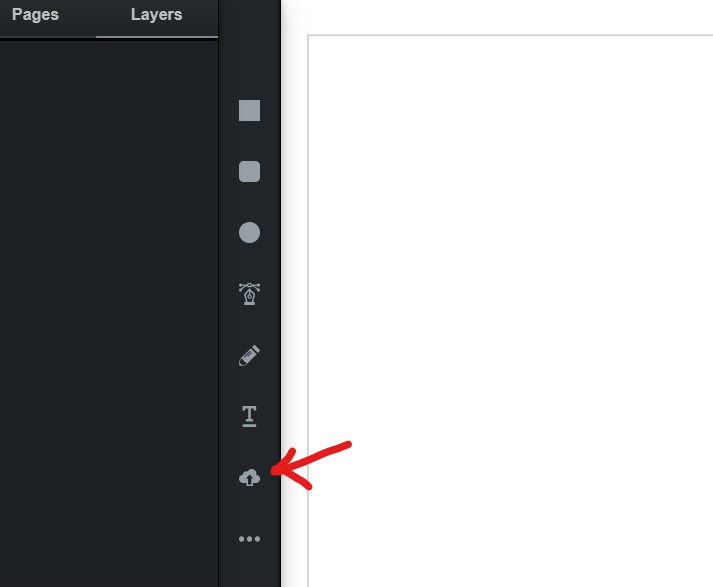Image resolution: width=713 pixels, height=587 pixels.
Task: Switch to the Pages tab
Action: tap(35, 15)
